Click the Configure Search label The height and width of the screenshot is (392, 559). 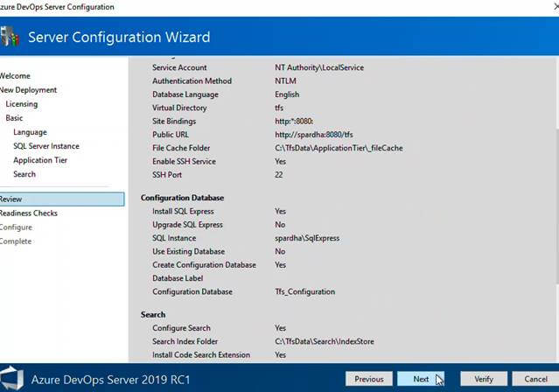tap(181, 328)
